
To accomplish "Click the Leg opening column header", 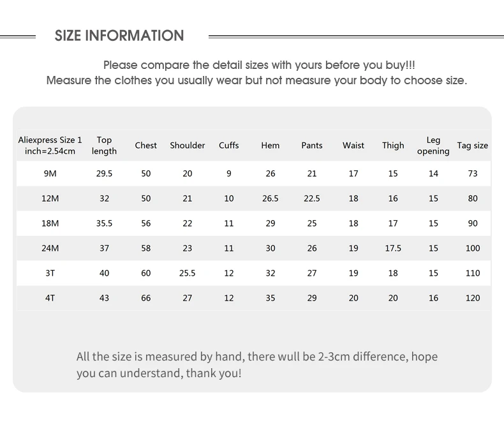I will point(433,145).
